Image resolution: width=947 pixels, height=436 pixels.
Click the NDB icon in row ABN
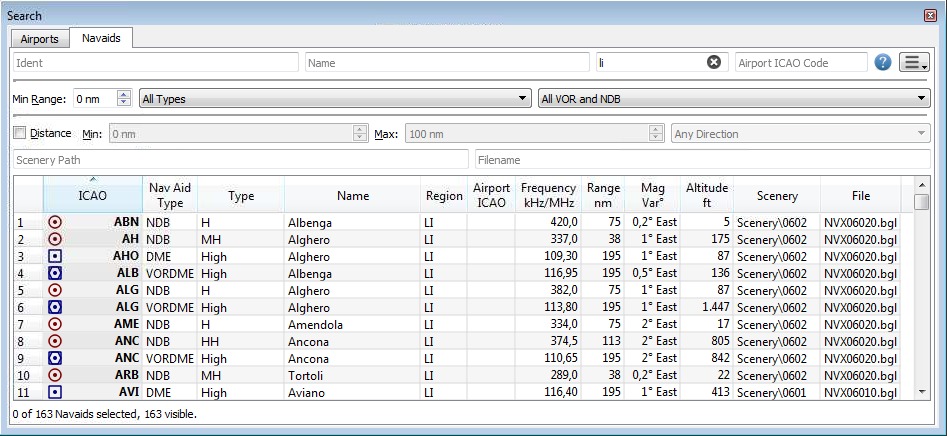[55, 222]
